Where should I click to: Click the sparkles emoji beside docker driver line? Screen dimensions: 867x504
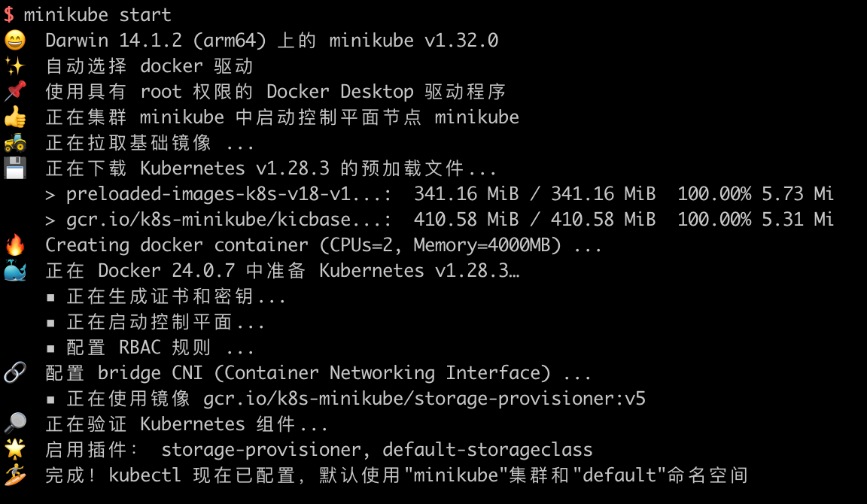pos(15,66)
